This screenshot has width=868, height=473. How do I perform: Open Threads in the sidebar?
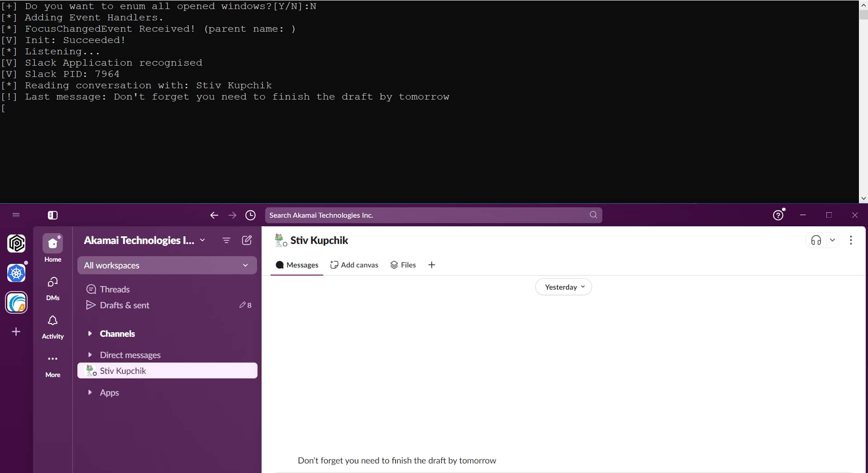pyautogui.click(x=114, y=289)
